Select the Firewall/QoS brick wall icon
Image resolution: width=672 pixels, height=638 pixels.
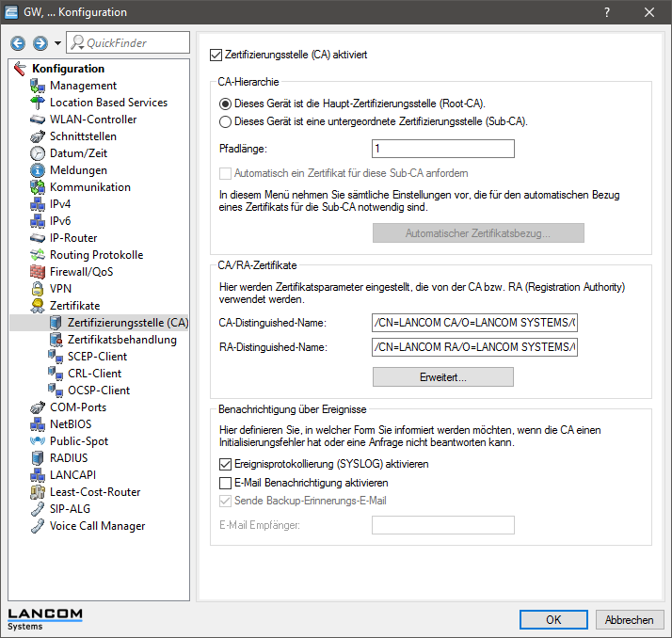[38, 272]
